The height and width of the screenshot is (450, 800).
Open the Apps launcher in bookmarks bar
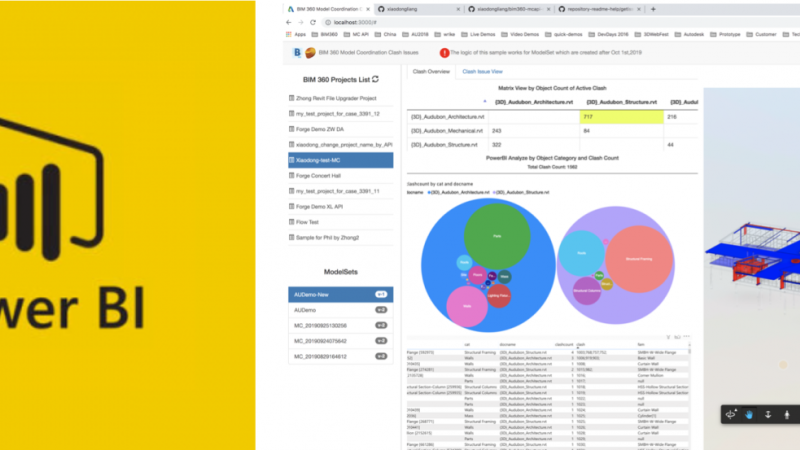pyautogui.click(x=295, y=34)
